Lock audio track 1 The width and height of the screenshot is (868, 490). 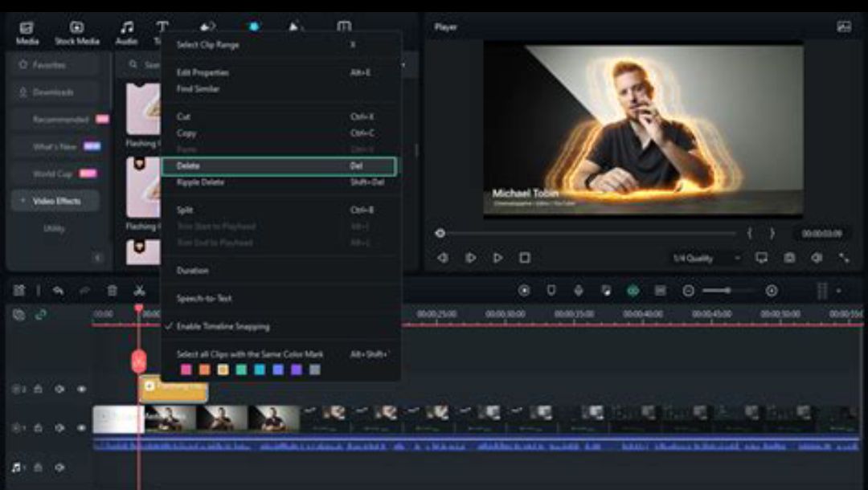tap(39, 468)
